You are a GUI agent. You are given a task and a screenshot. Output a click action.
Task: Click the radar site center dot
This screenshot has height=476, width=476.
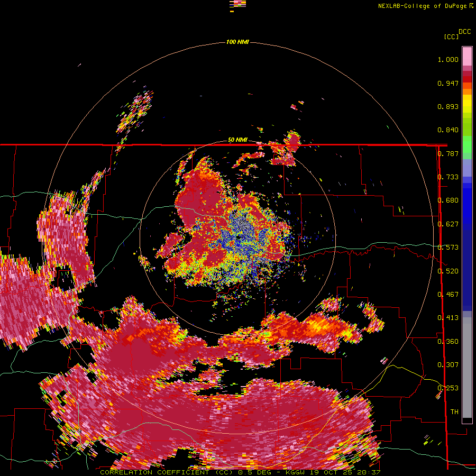(239, 237)
